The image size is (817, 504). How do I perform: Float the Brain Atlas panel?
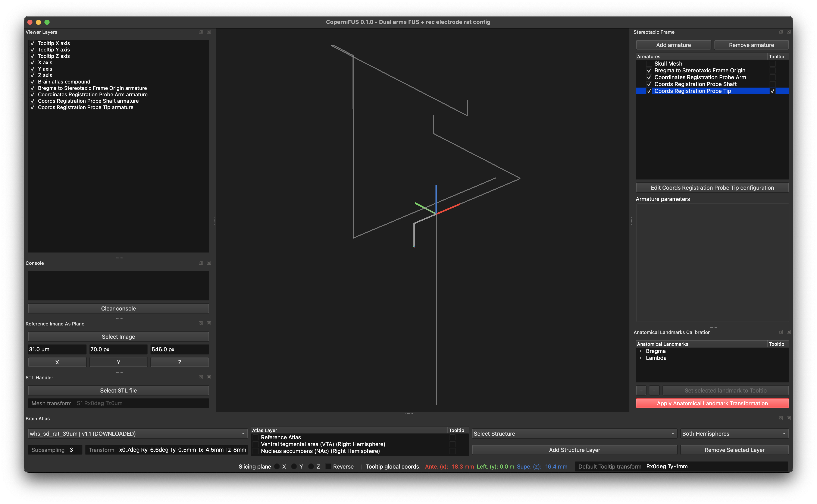[x=781, y=418]
